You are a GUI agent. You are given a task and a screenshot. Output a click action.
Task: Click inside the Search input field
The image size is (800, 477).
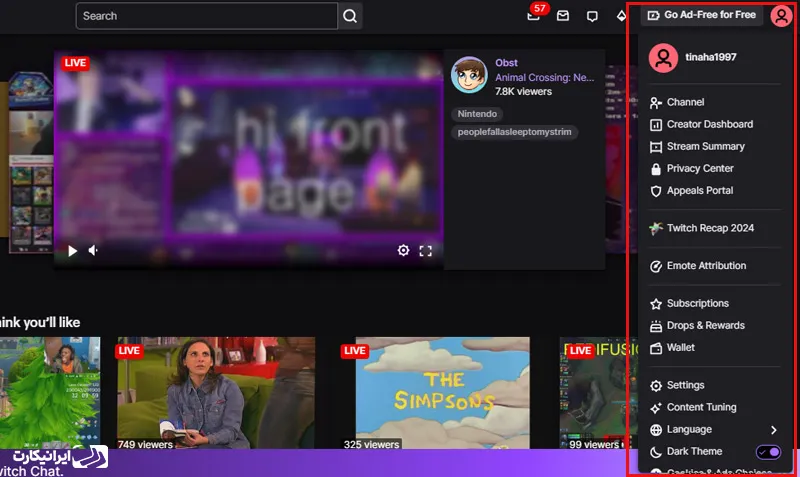[x=207, y=16]
